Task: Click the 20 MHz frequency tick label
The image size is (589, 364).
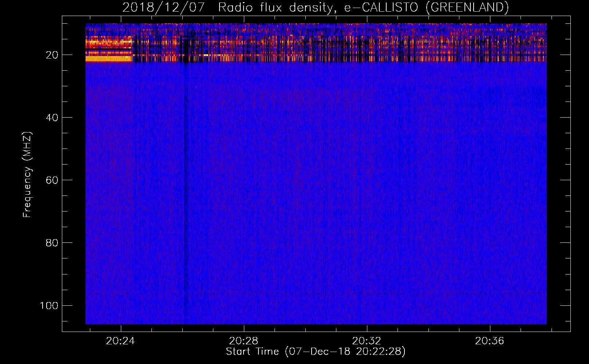Action: (x=52, y=55)
